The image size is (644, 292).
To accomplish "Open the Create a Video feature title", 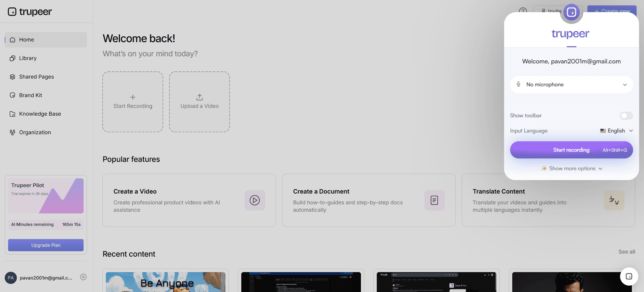I will point(135,192).
